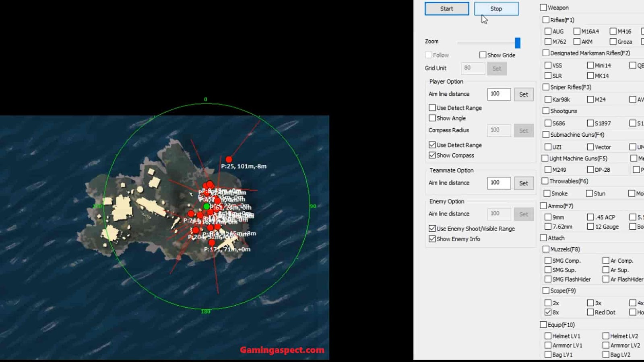This screenshot has height=362, width=644.
Task: Apply Teammate Option aim line distance with Set
Action: [524, 183]
